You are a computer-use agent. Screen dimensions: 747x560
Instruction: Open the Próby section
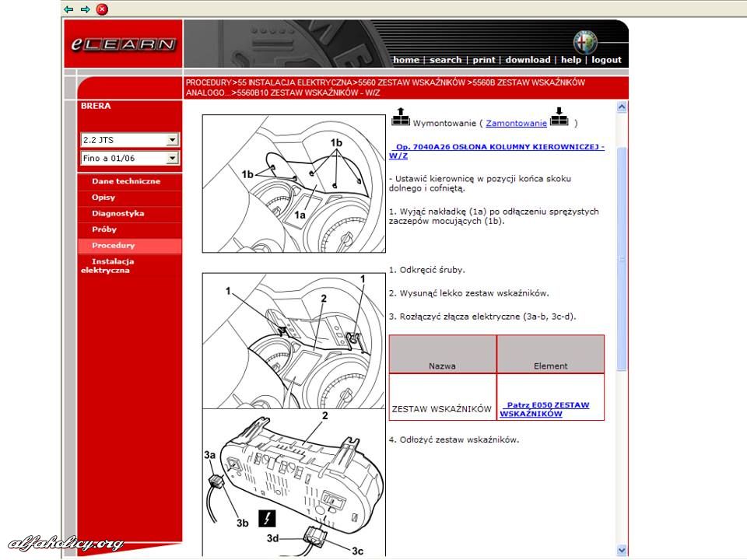pyautogui.click(x=104, y=229)
